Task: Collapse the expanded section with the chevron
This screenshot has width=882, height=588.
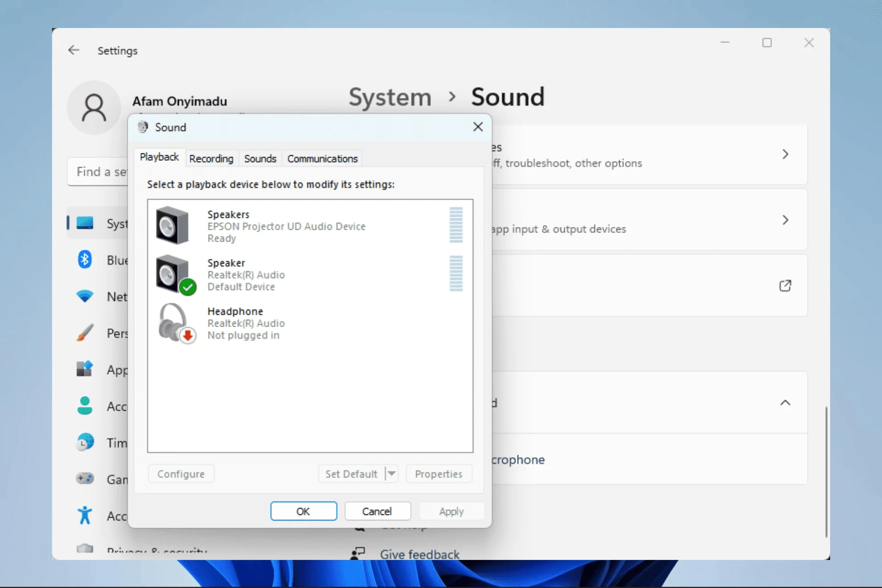Action: (786, 403)
